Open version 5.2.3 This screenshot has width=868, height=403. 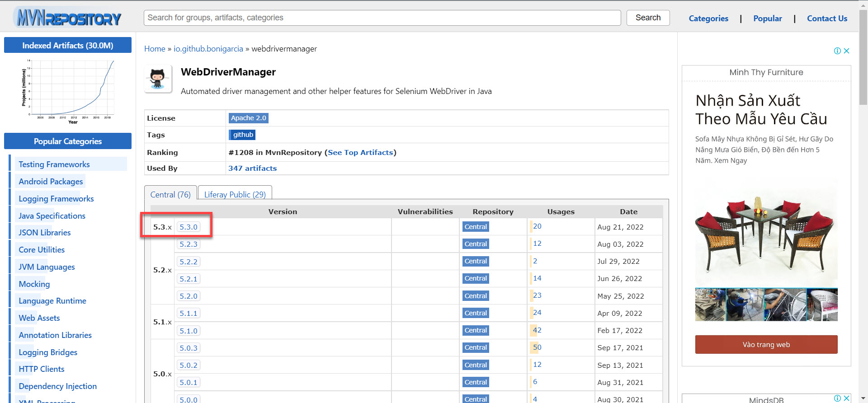coord(189,244)
